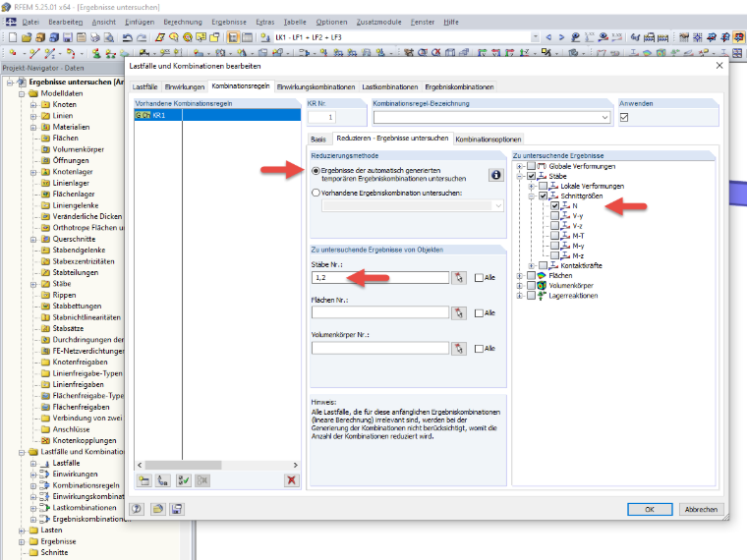This screenshot has width=747, height=560.
Task: Go to previous load case arrow
Action: [548, 37]
